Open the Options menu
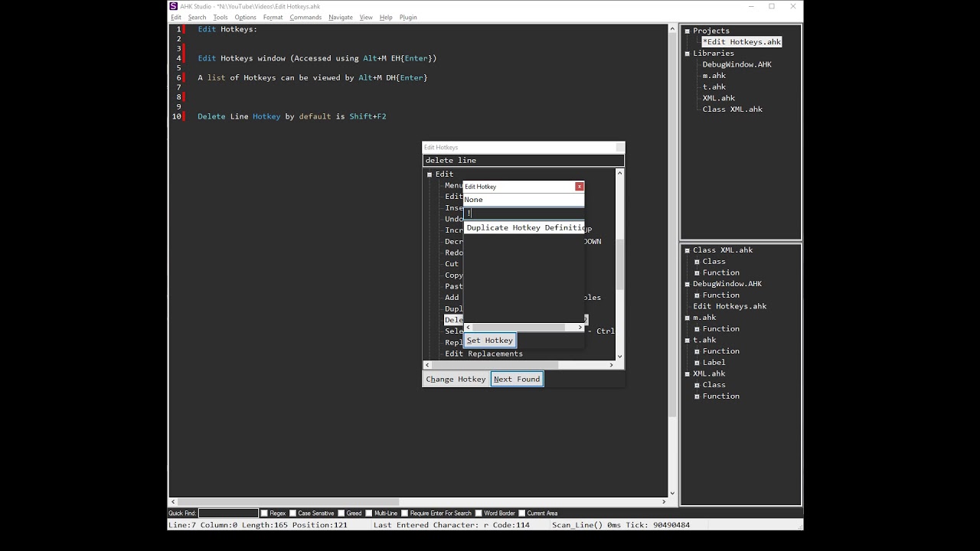Image resolution: width=980 pixels, height=551 pixels. tap(245, 17)
